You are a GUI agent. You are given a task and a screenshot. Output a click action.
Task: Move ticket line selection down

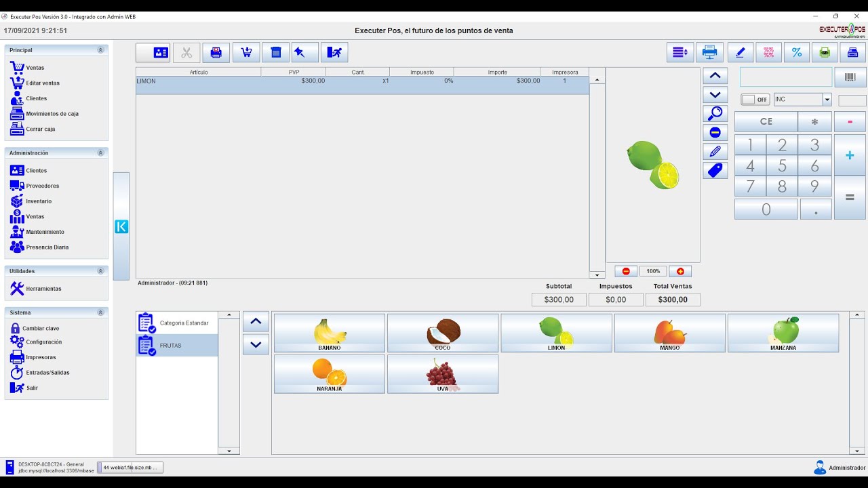(x=715, y=94)
